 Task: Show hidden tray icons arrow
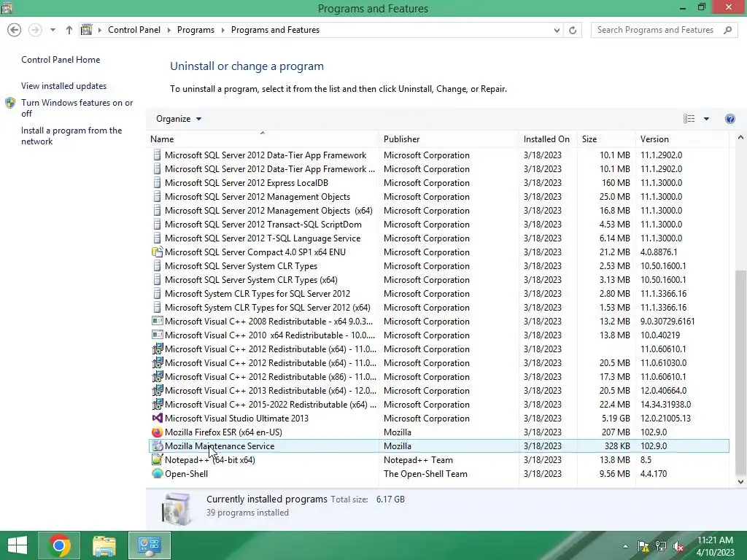point(625,546)
